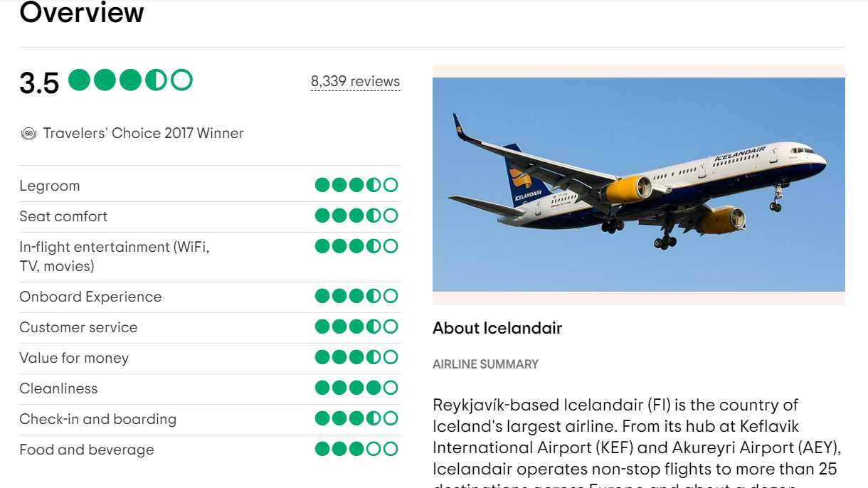Click the Seat comfort rating bubbles
The height and width of the screenshot is (488, 868).
[356, 216]
